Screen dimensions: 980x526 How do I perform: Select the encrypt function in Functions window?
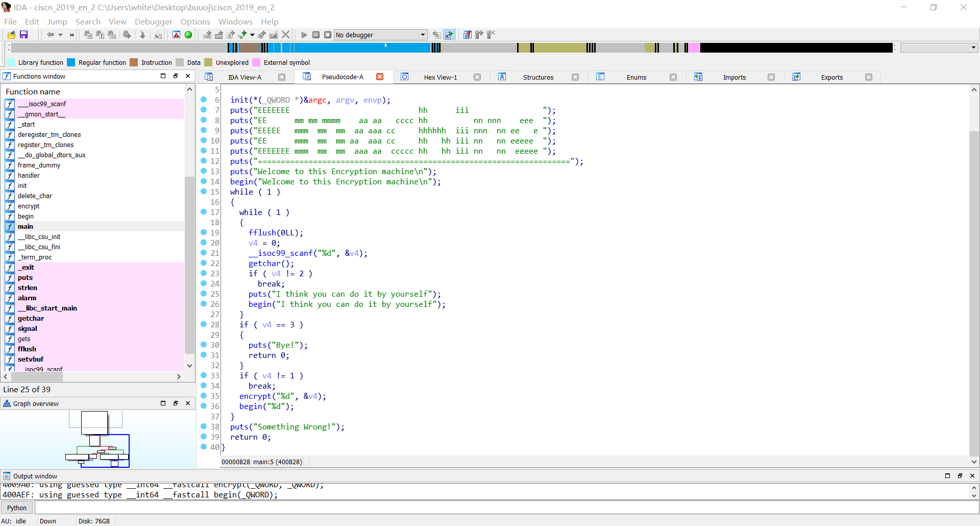coord(29,206)
